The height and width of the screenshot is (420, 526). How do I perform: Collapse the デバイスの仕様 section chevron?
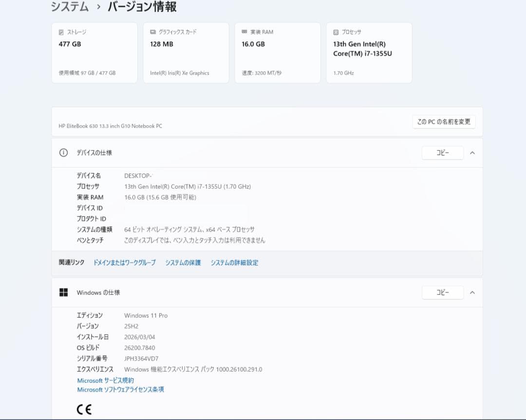472,153
